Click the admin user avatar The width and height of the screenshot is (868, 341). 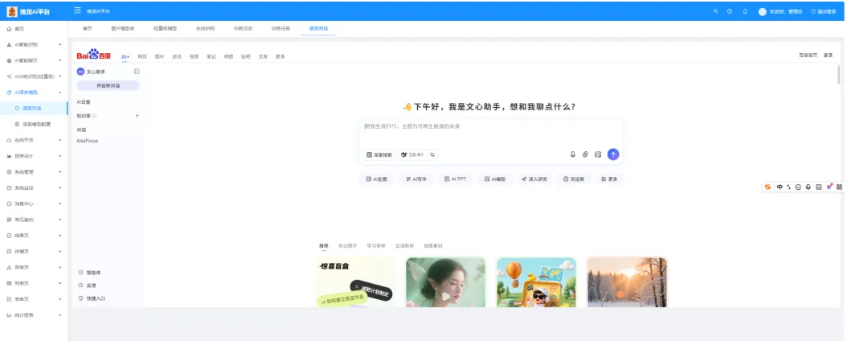762,11
